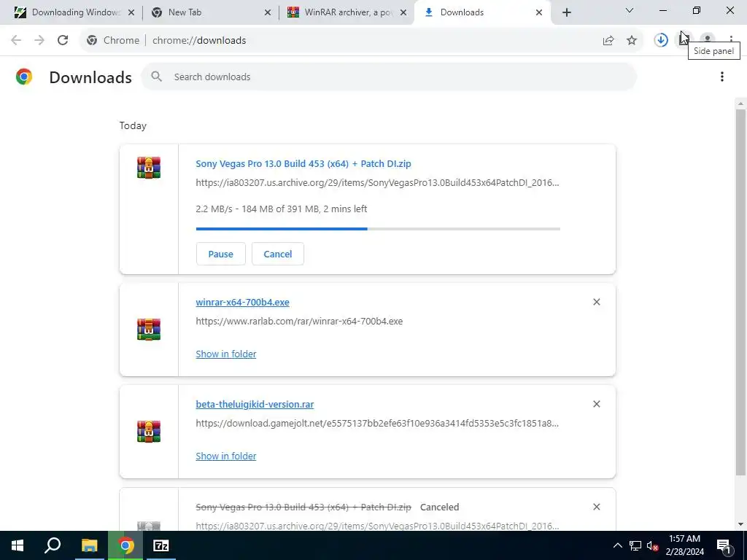The height and width of the screenshot is (560, 747).
Task: Open a new tab with the plus button
Action: pyautogui.click(x=566, y=12)
